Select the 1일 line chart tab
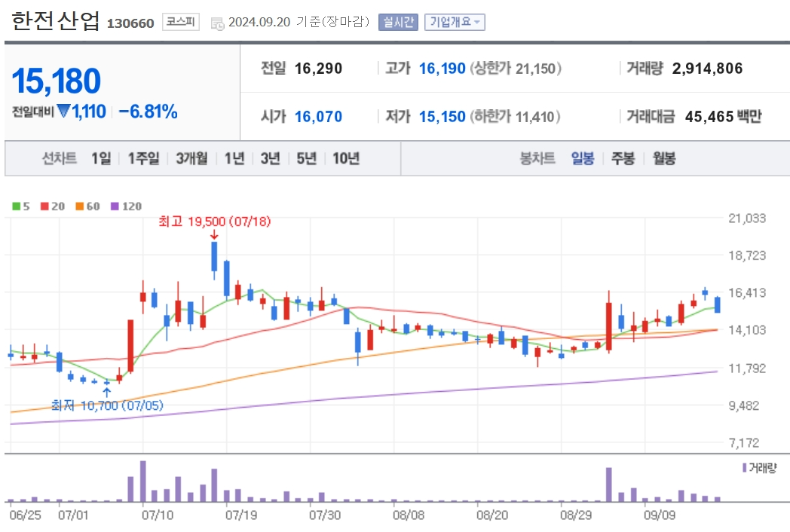This screenshot has width=790, height=532. pos(101,159)
